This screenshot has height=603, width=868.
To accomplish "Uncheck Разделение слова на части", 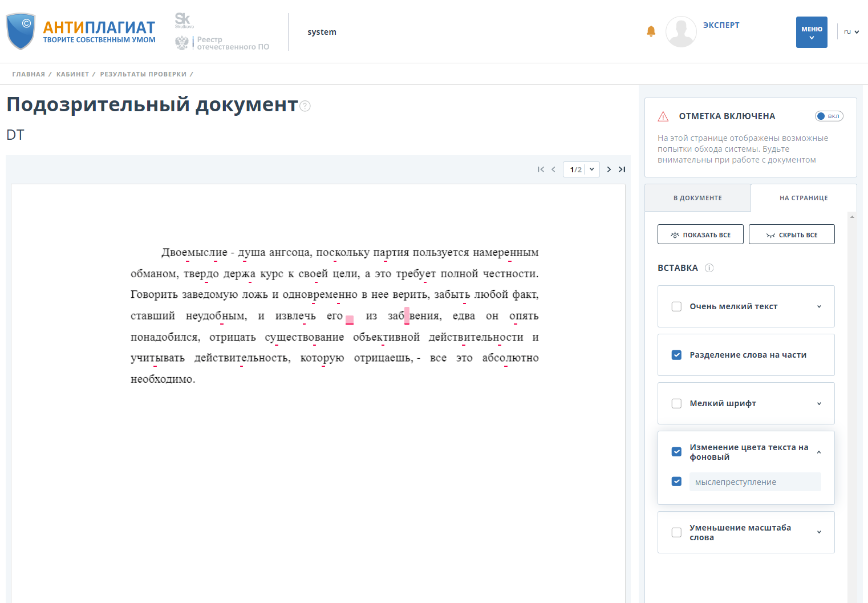I will pos(676,355).
